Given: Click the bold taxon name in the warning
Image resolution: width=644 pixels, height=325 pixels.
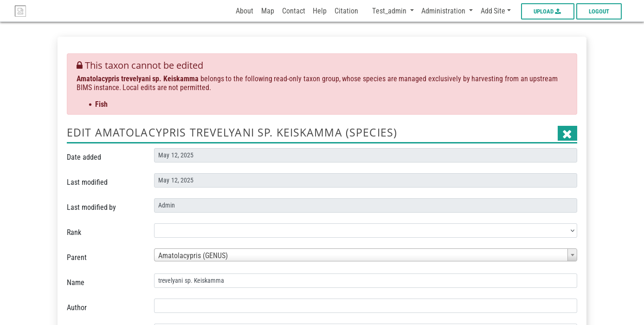Looking at the screenshot, I should point(137,79).
